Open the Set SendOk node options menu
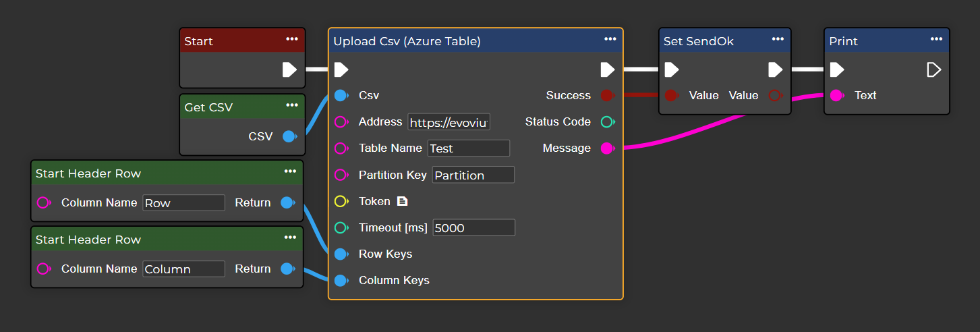The image size is (980, 332). pyautogui.click(x=778, y=39)
